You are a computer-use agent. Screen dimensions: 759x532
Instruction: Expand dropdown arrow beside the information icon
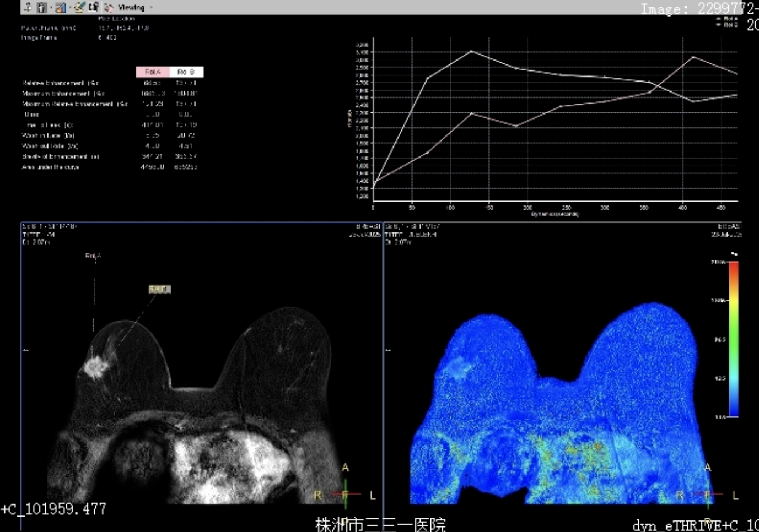[50, 8]
